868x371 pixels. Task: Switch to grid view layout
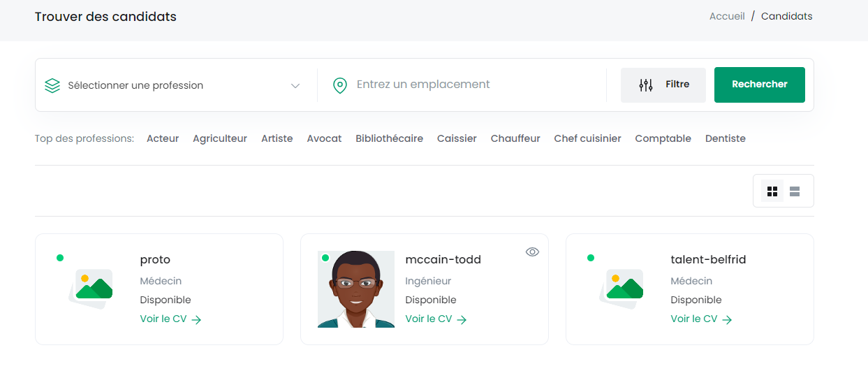(x=772, y=191)
